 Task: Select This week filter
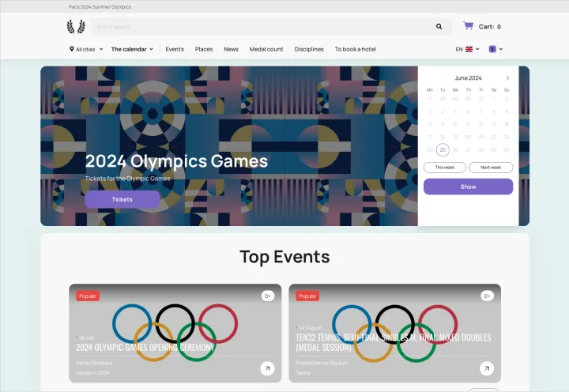[x=445, y=168]
